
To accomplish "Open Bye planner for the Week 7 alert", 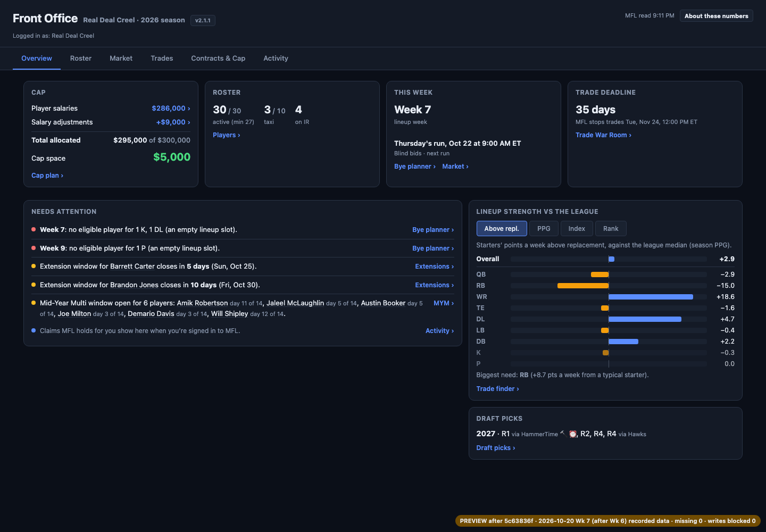I will 433,230.
